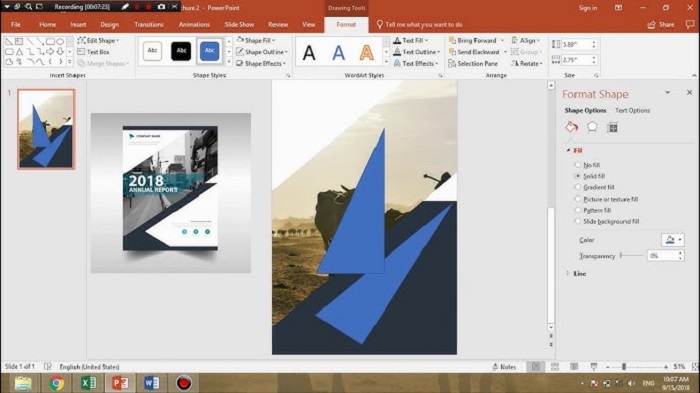Select Slide background fill option
Viewport: 700px width, 393px height.
(578, 221)
